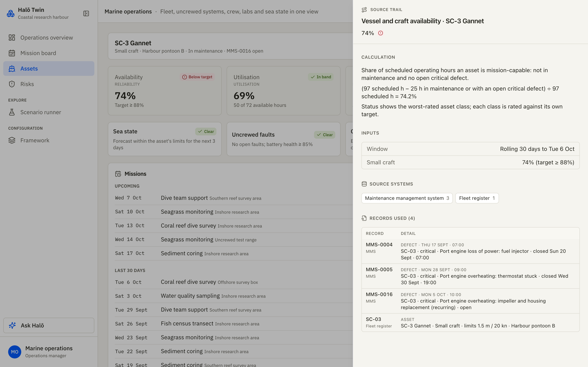This screenshot has width=588, height=367.
Task: Filter by Maintenance management system chip
Action: click(x=407, y=198)
